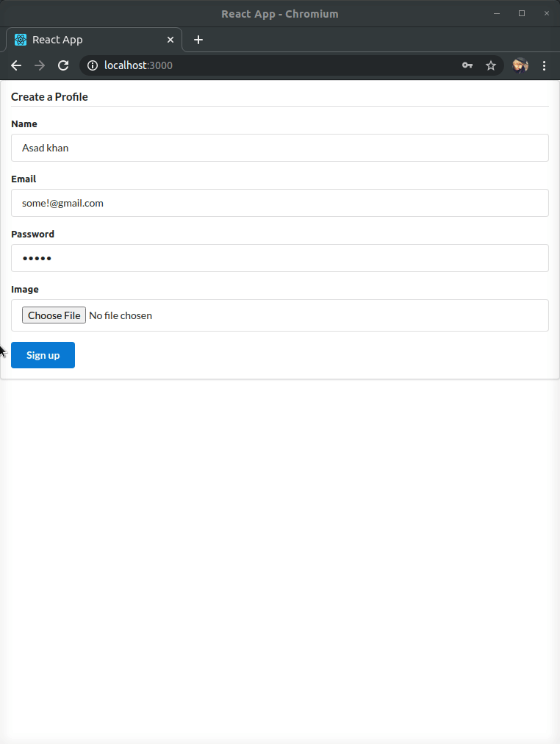View site information icon in address bar
Image resolution: width=560 pixels, height=744 pixels.
(x=93, y=65)
